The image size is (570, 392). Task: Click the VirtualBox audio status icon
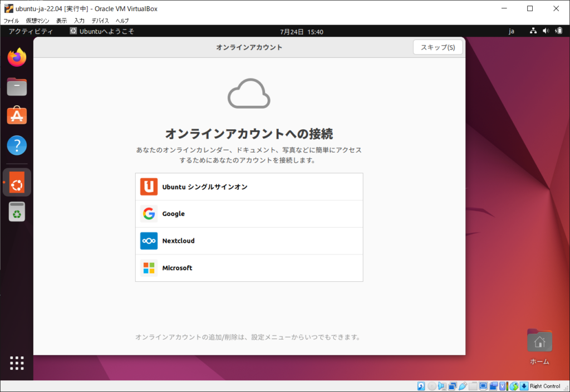point(442,386)
